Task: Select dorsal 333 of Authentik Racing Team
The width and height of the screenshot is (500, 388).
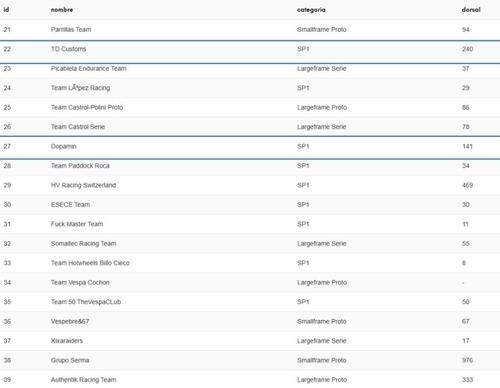Action: click(467, 380)
